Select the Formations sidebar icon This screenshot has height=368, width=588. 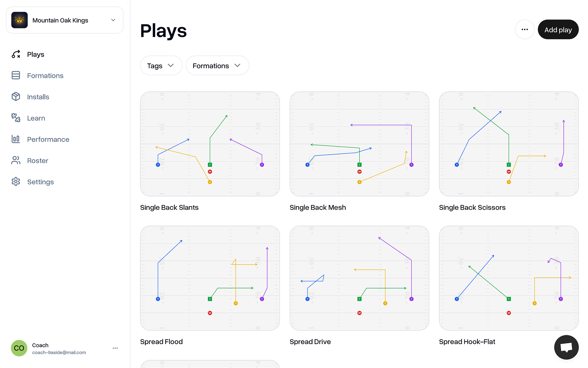pos(16,75)
